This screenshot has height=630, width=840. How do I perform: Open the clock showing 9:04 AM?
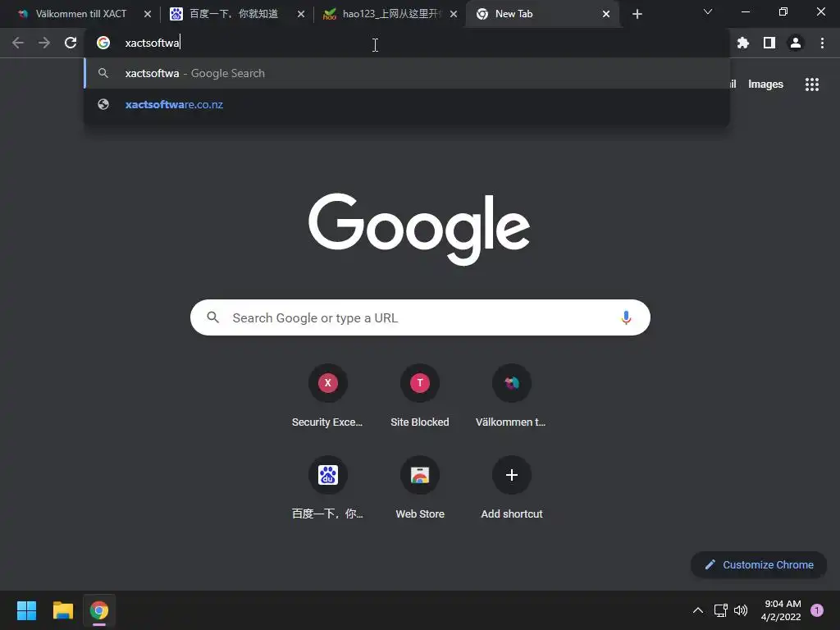point(781,610)
